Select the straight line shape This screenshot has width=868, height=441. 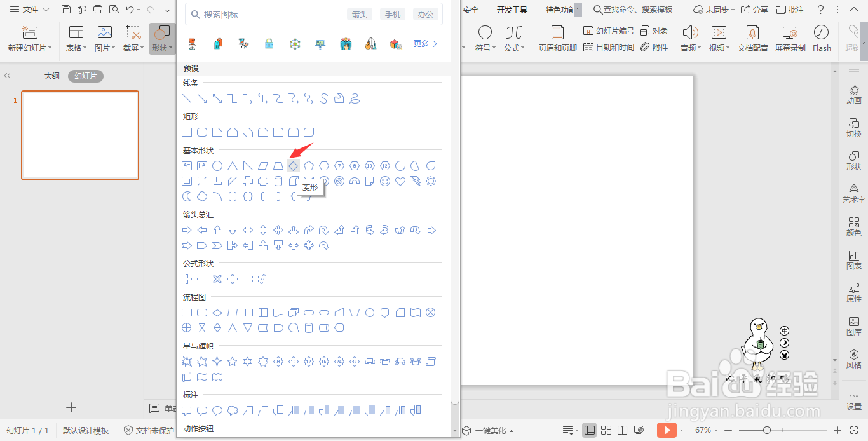coord(187,98)
